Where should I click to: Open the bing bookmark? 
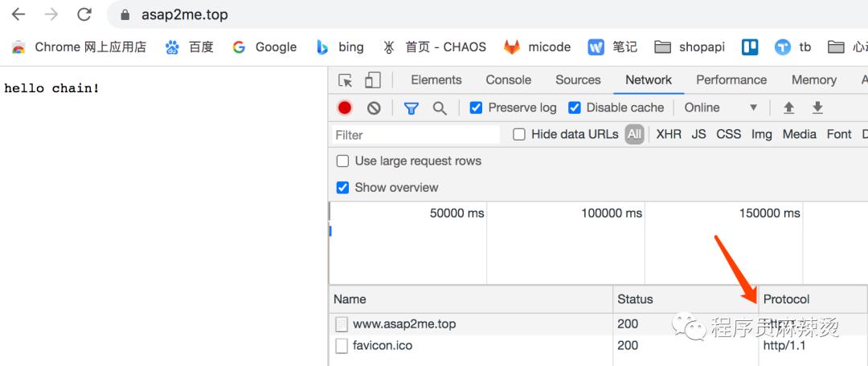click(x=340, y=47)
